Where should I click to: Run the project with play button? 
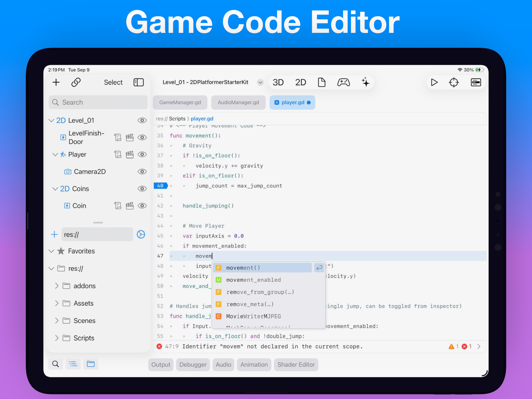tap(434, 83)
